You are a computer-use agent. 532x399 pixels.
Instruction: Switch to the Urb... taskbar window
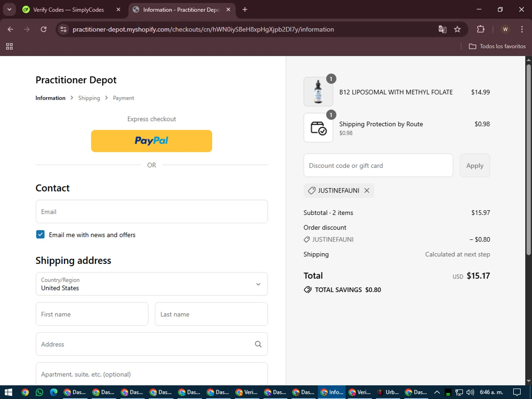click(x=388, y=392)
